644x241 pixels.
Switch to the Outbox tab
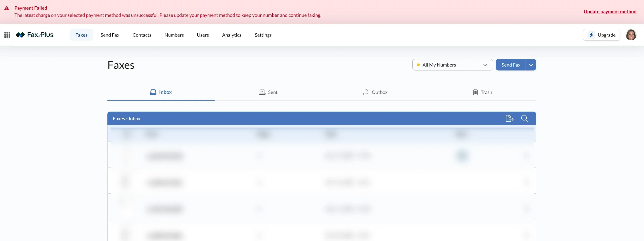coord(375,92)
